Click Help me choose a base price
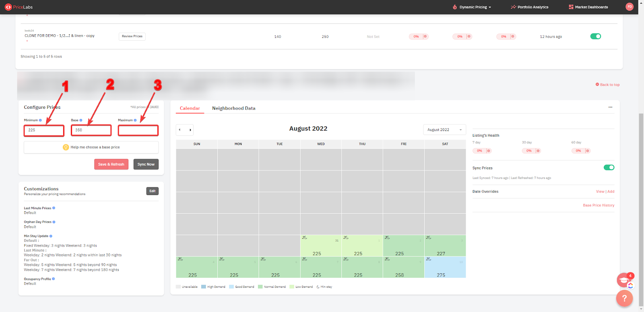This screenshot has width=644, height=312. [x=91, y=147]
